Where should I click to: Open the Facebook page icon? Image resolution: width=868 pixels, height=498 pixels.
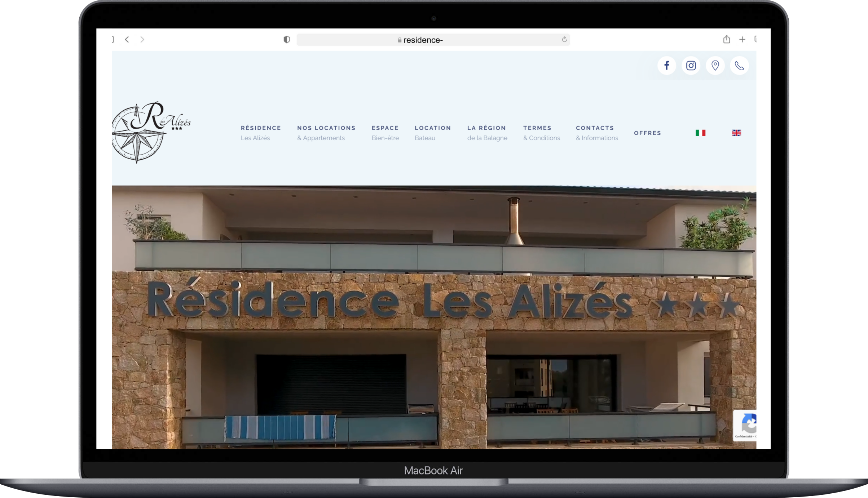pos(666,66)
